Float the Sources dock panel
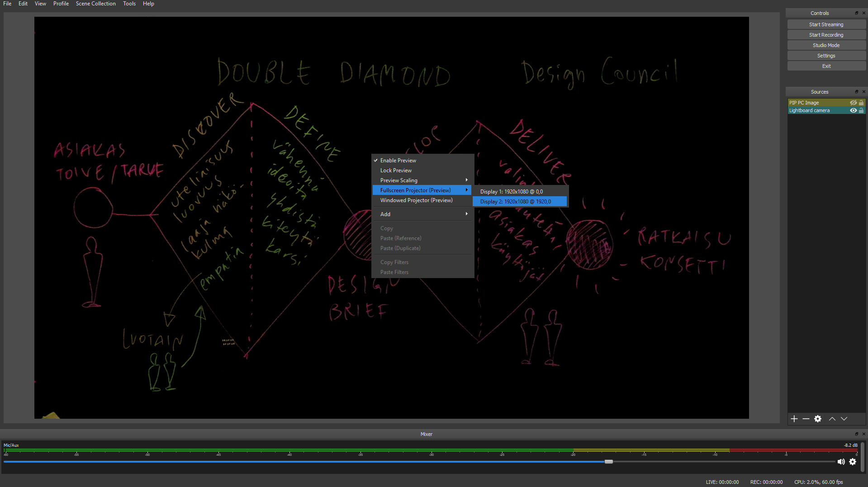Viewport: 868px width, 487px height. tap(856, 92)
